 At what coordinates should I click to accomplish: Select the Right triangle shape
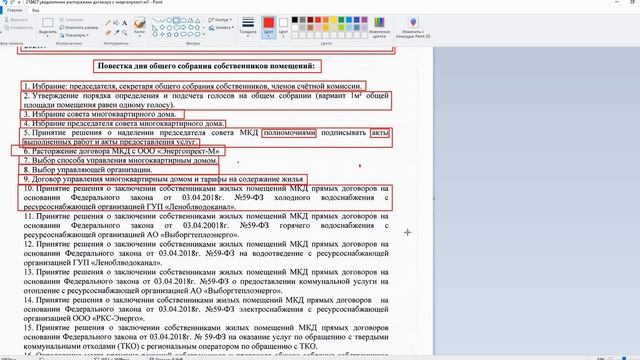tap(155, 27)
